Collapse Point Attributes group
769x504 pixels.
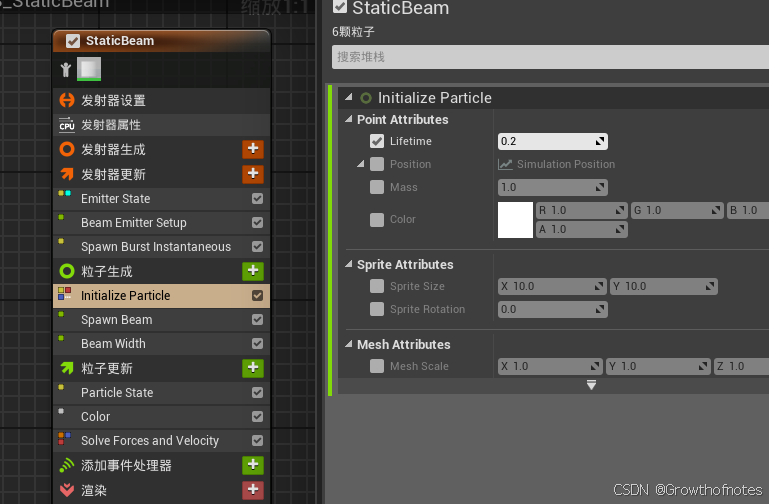[349, 119]
